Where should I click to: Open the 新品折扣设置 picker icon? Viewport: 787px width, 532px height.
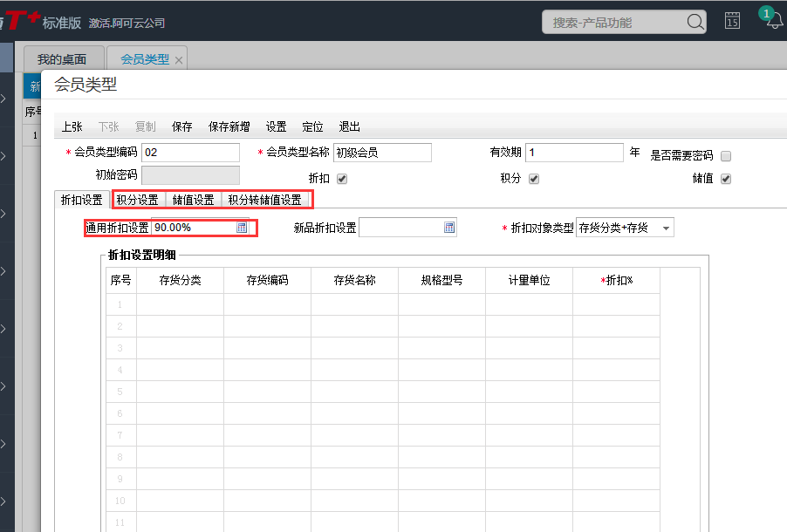coord(448,227)
